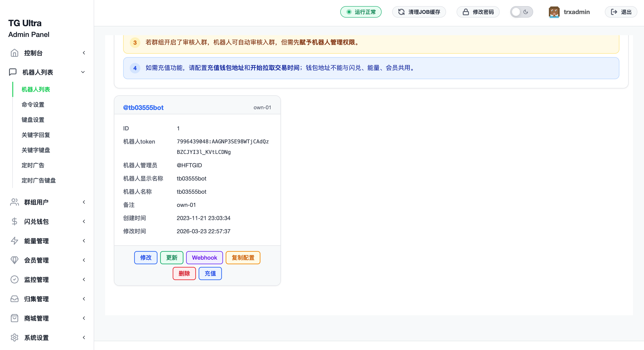Open the 关键字回复 submenu item
The height and width of the screenshot is (350, 644).
click(36, 135)
